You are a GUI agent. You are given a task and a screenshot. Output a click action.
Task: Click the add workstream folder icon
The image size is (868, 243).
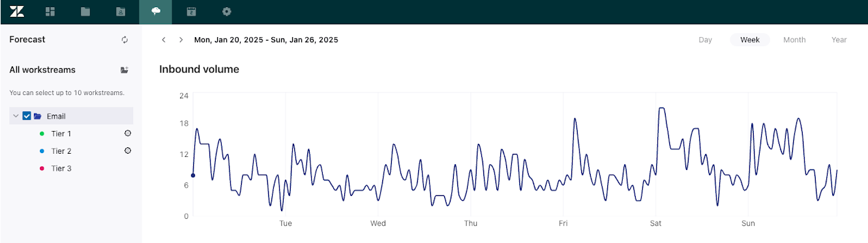(x=125, y=70)
